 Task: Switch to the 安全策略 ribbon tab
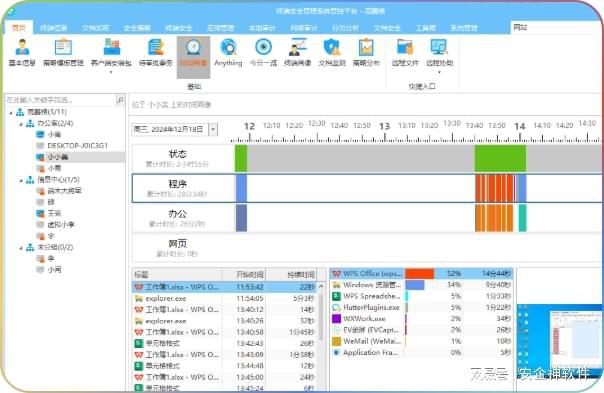pyautogui.click(x=137, y=28)
